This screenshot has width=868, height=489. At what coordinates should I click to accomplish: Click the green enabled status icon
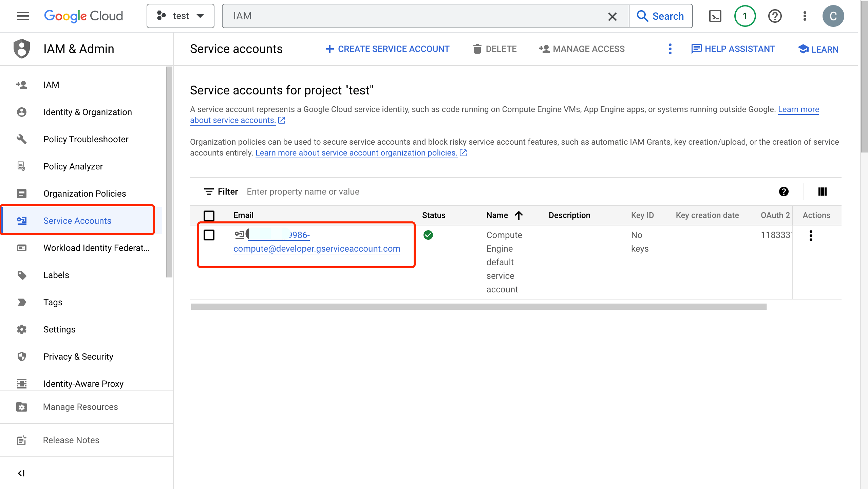coord(428,235)
